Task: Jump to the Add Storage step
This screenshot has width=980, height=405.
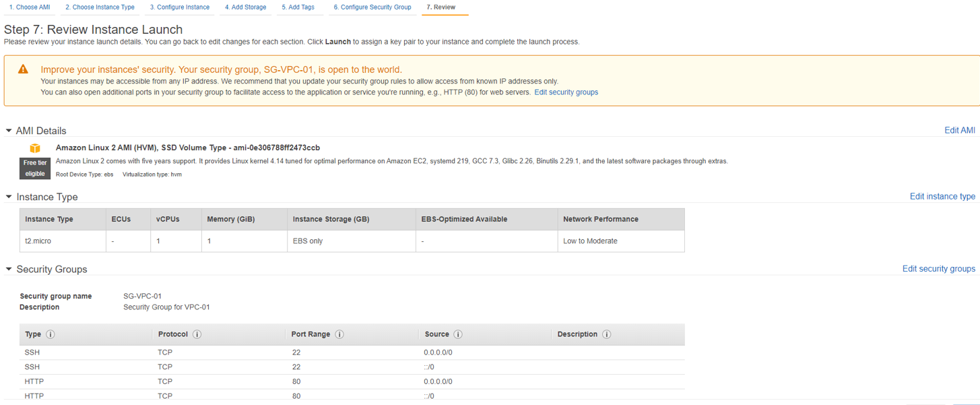Action: tap(246, 7)
